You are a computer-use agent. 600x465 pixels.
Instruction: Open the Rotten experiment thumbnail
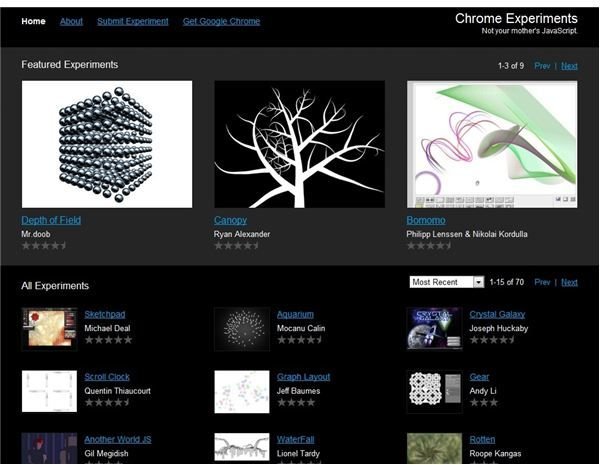434,448
